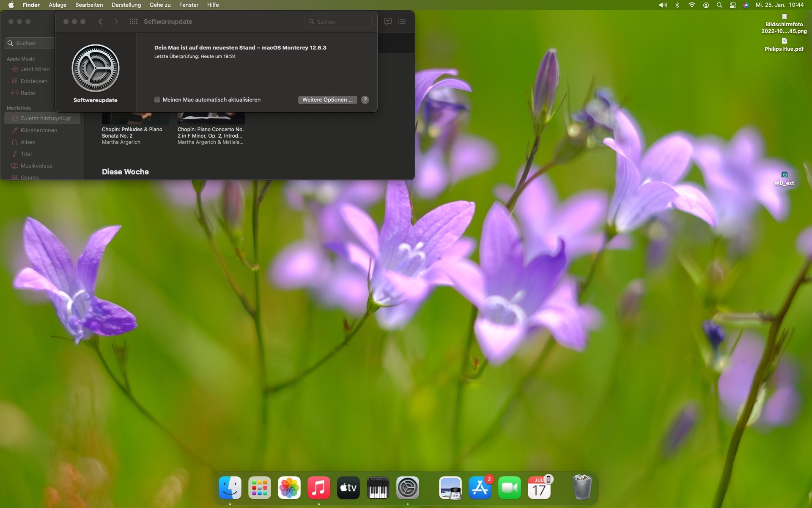This screenshot has height=508, width=812.
Task: Select WD_ext drive on desktop
Action: pyautogui.click(x=784, y=179)
